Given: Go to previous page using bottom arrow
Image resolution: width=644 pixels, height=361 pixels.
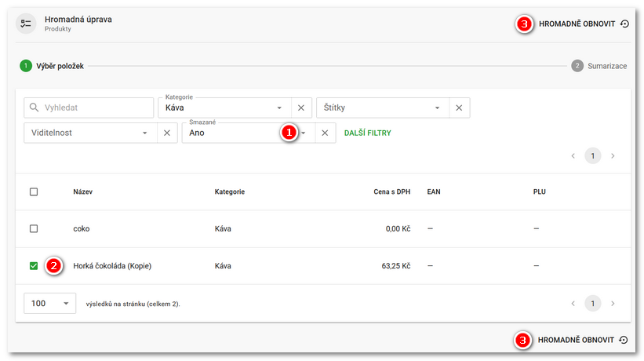Looking at the screenshot, I should point(573,303).
